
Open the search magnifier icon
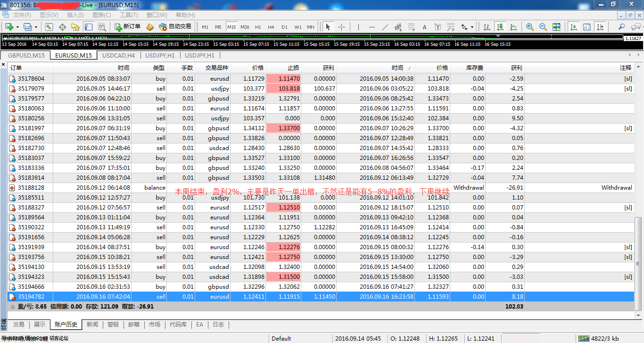[x=622, y=27]
